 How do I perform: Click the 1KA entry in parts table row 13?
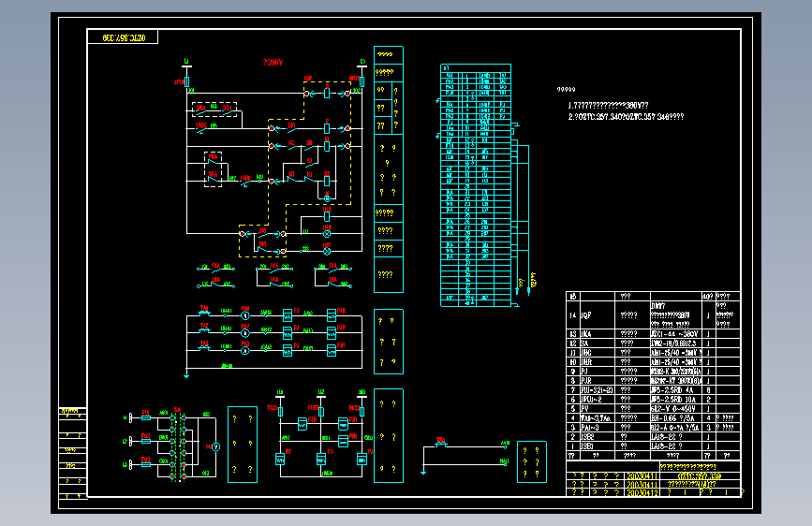coord(585,334)
